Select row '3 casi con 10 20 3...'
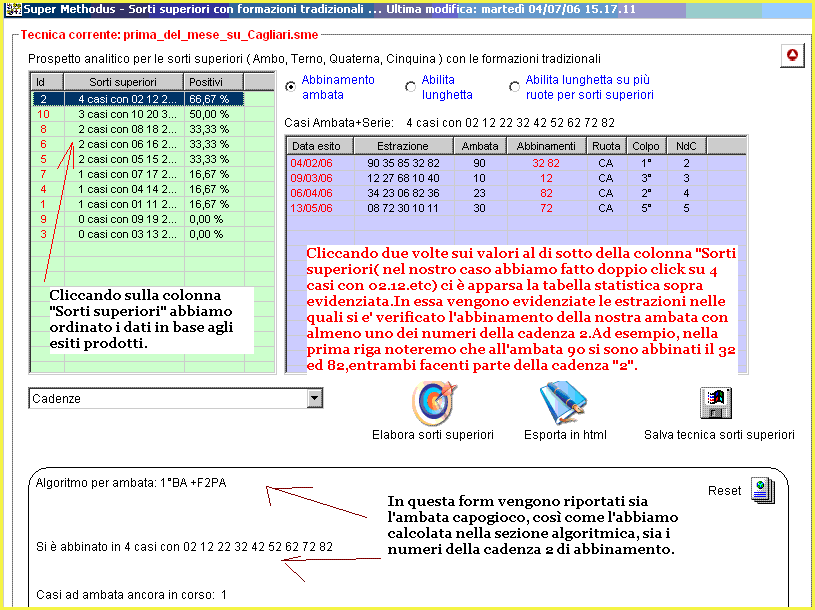 [x=138, y=114]
